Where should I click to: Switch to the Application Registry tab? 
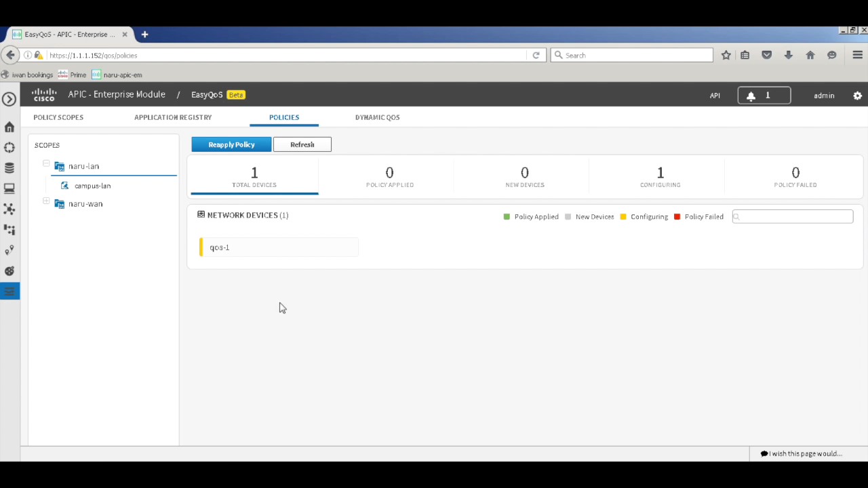tap(173, 117)
